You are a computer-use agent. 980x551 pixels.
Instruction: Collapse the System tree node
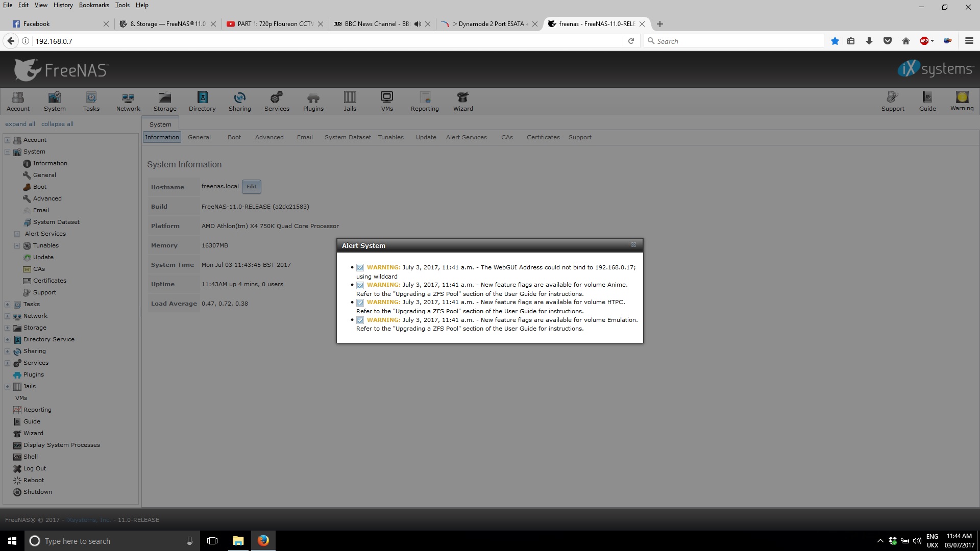[7, 152]
